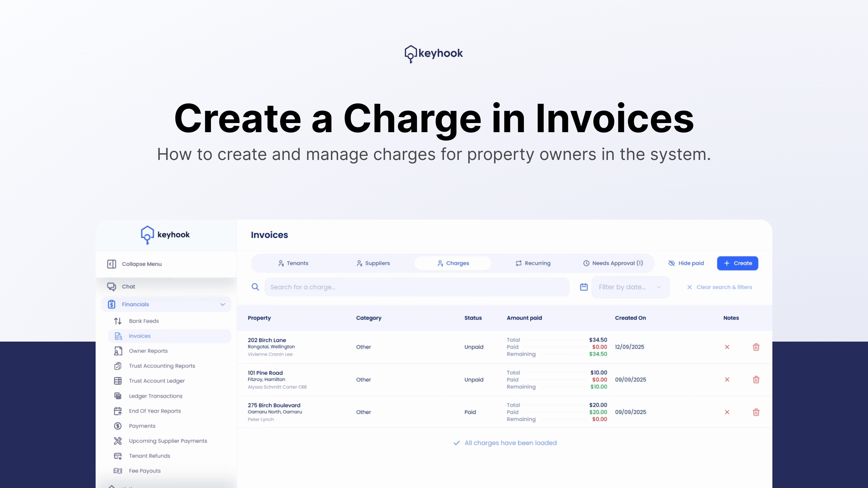Viewport: 868px width, 488px height.
Task: Switch to the Suppliers tab
Action: pos(373,263)
